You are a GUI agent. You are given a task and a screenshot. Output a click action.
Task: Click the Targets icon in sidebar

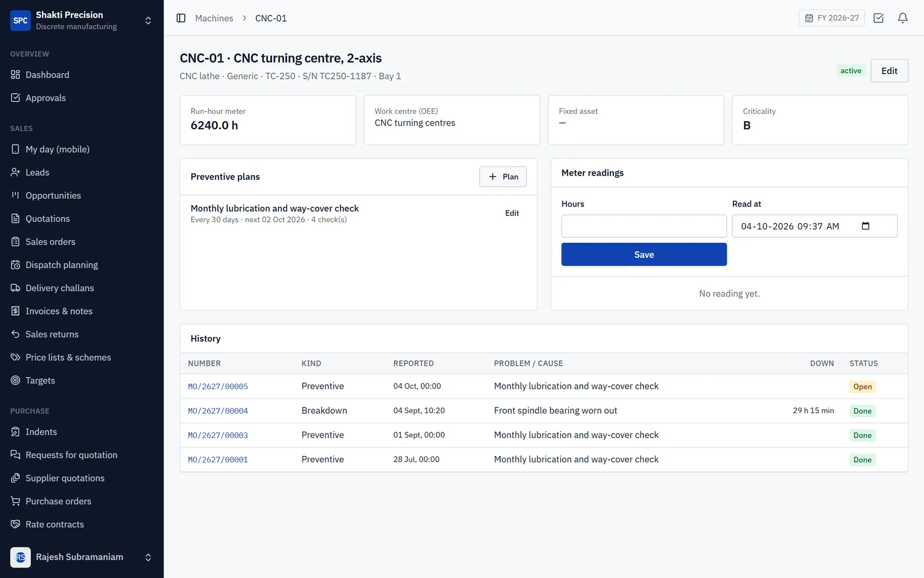16,380
